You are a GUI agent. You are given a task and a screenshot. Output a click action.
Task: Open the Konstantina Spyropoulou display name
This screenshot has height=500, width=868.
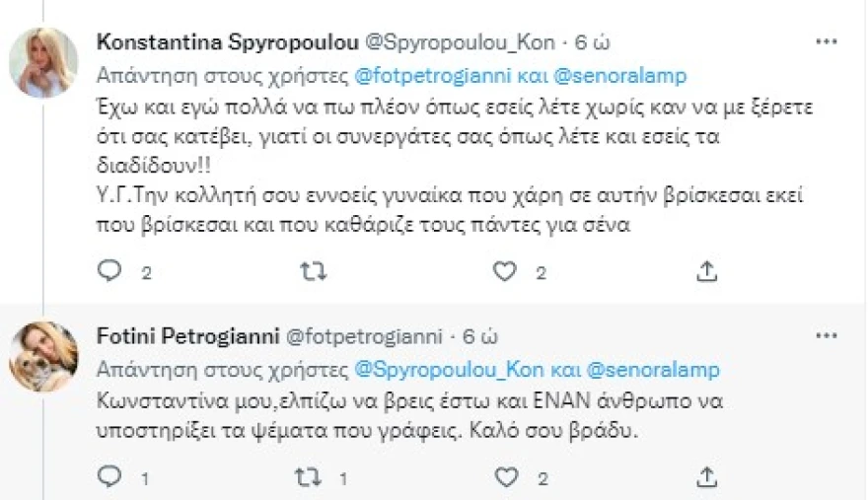228,42
